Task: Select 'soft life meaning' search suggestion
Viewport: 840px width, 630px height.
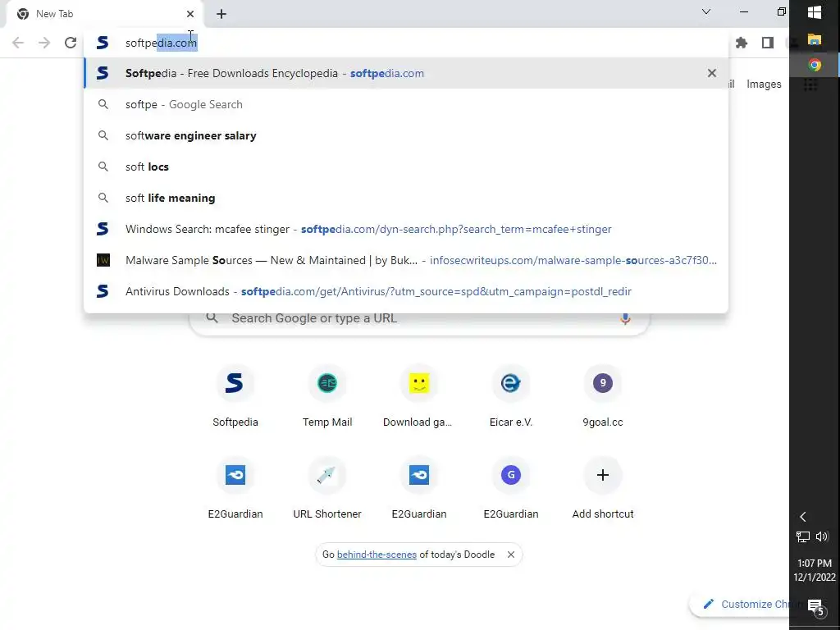Action: tap(406, 198)
